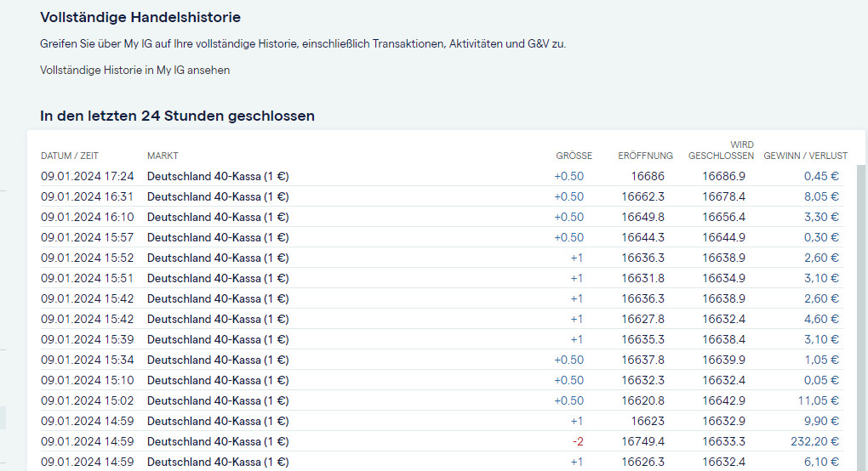Click the closing price 16678.4
868x471 pixels.
[723, 197]
